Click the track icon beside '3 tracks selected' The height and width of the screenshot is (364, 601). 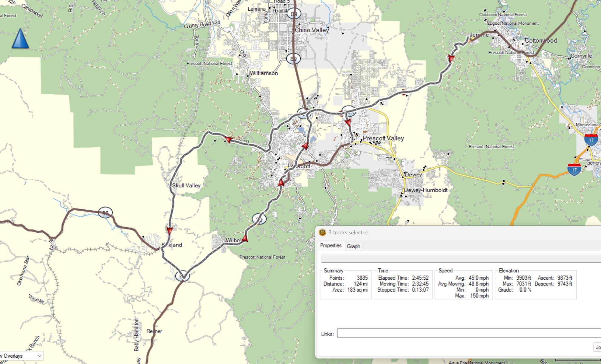tap(322, 233)
